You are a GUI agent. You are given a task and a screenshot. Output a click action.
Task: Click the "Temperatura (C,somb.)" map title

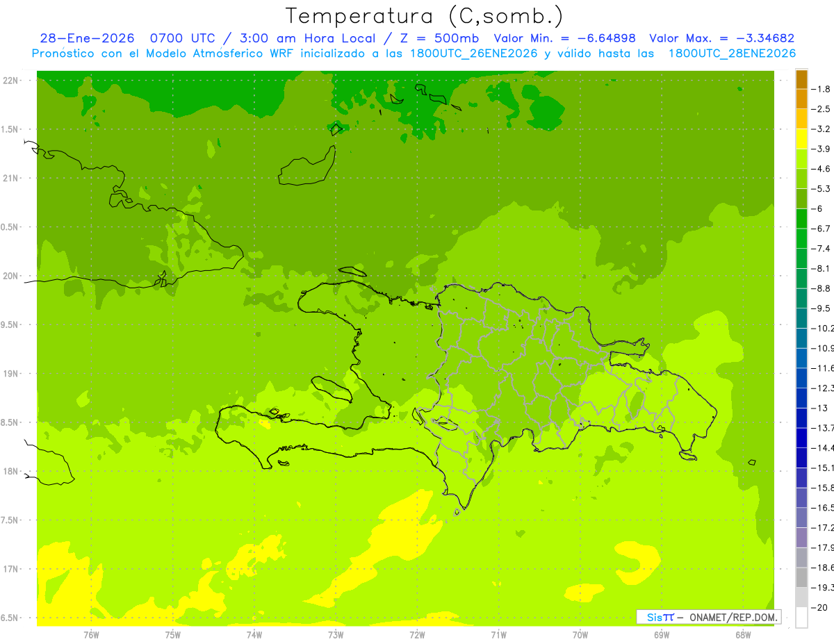(425, 16)
